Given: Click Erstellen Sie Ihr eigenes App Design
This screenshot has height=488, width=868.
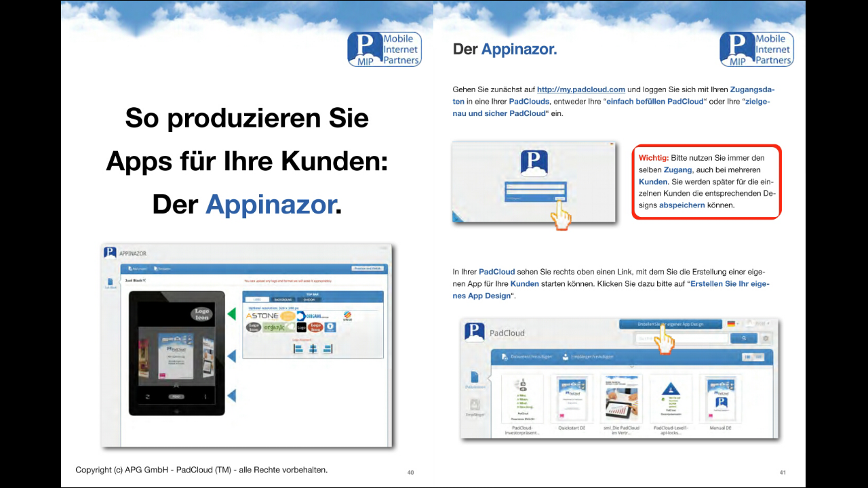Looking at the screenshot, I should coord(670,324).
